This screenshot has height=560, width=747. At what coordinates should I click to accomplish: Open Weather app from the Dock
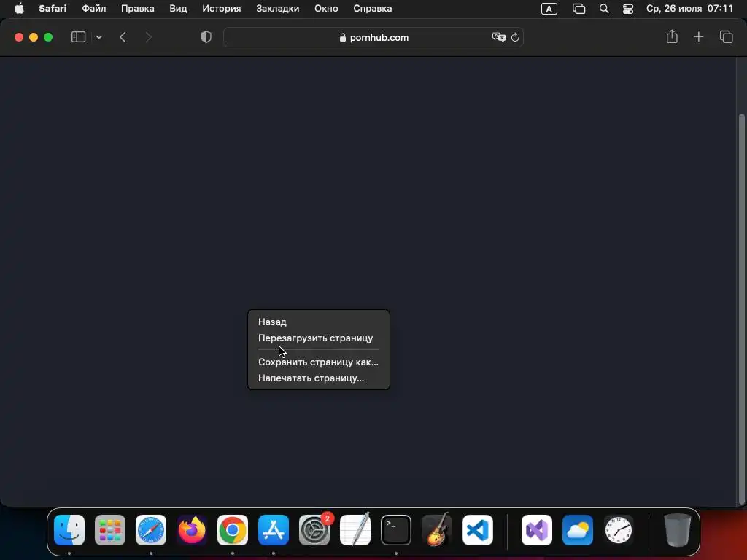578,530
